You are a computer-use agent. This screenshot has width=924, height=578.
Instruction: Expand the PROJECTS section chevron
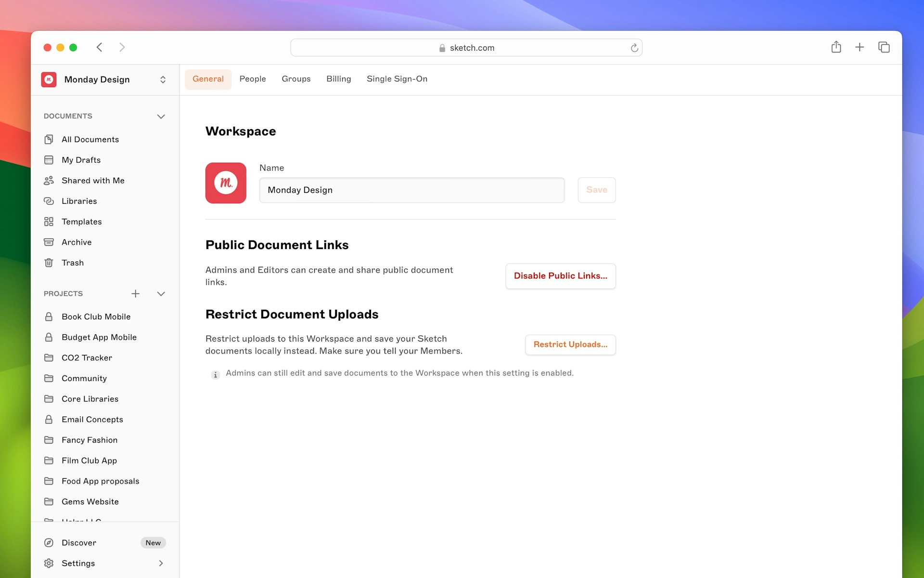tap(161, 293)
